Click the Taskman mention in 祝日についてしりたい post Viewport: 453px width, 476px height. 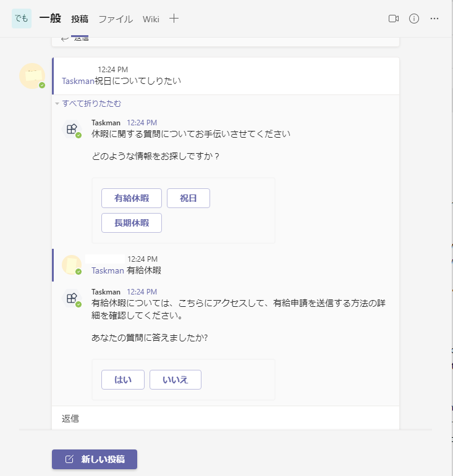78,81
